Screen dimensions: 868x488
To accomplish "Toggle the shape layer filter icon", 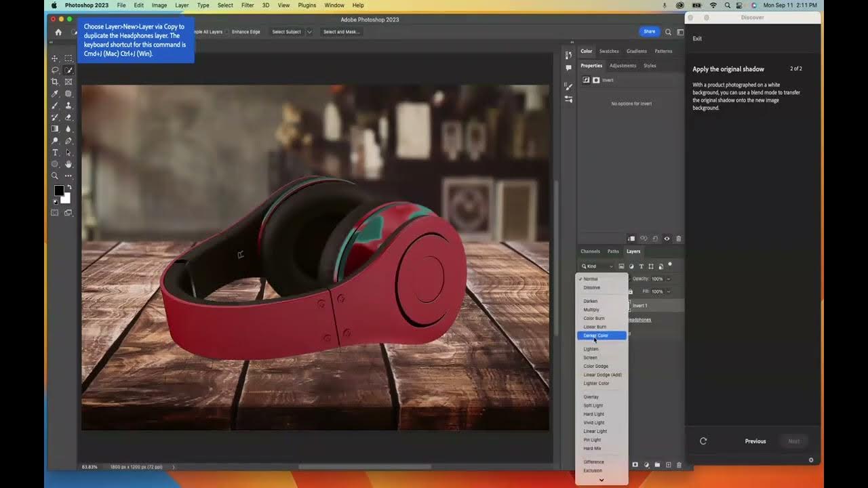I will coord(651,266).
